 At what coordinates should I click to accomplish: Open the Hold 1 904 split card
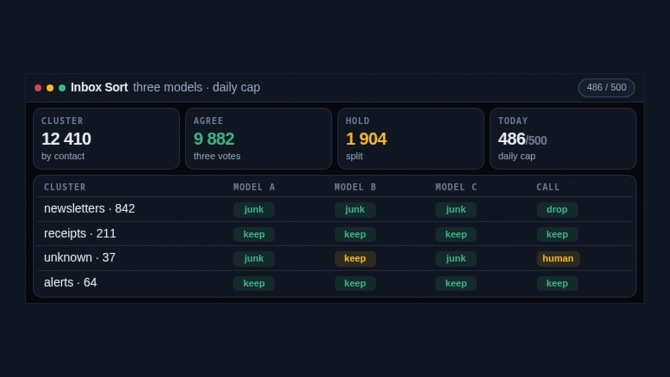tap(411, 138)
